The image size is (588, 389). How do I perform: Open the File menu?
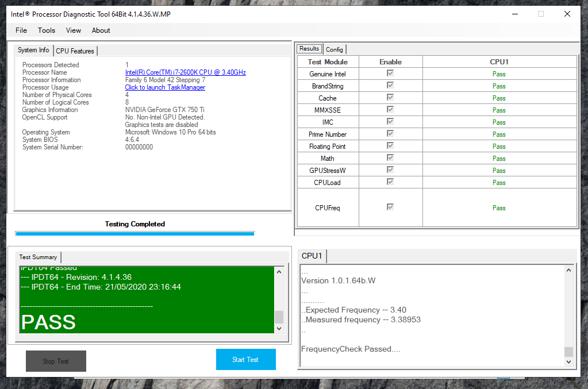pos(21,30)
